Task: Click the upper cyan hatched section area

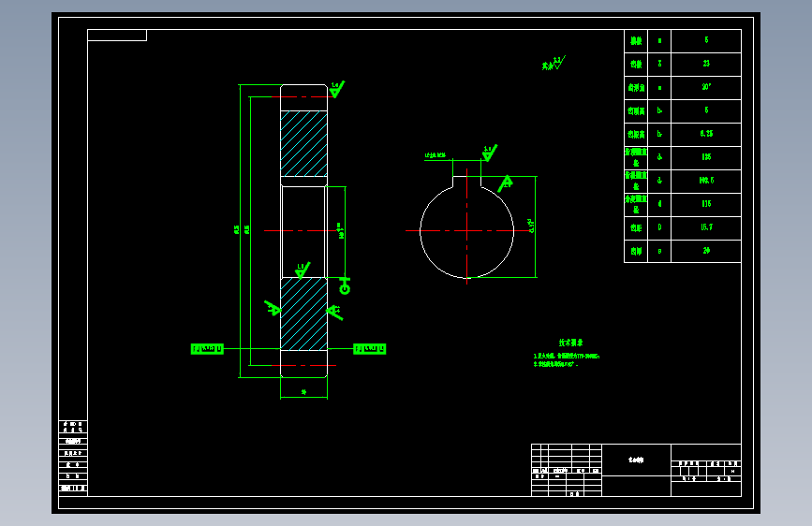Action: [x=304, y=143]
